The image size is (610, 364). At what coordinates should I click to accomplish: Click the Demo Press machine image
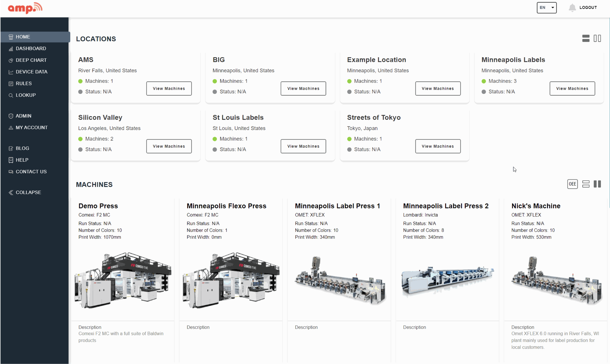123,280
